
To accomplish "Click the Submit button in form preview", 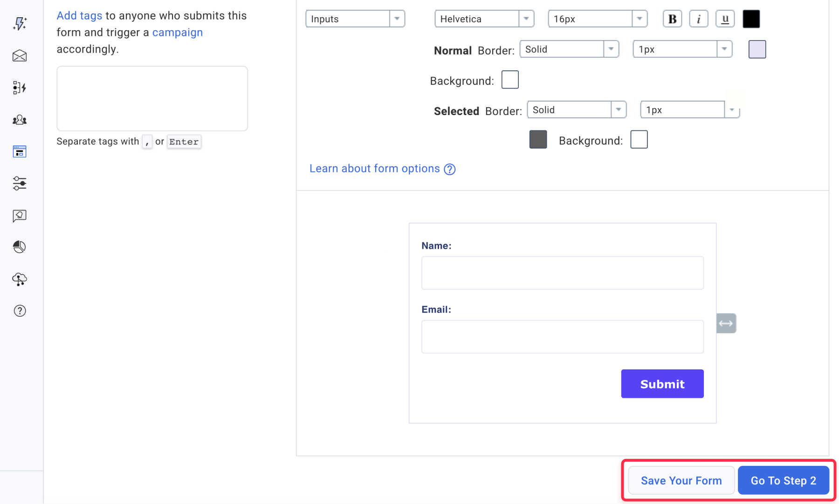I will 662,384.
